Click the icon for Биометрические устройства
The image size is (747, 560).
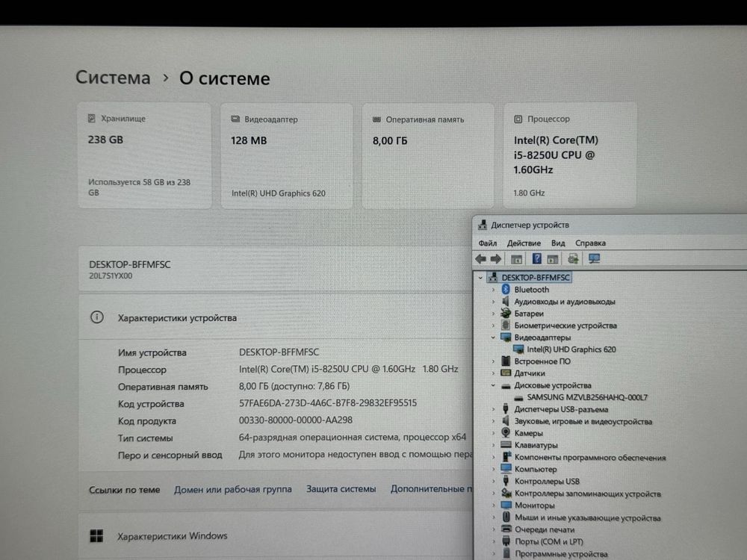click(506, 326)
